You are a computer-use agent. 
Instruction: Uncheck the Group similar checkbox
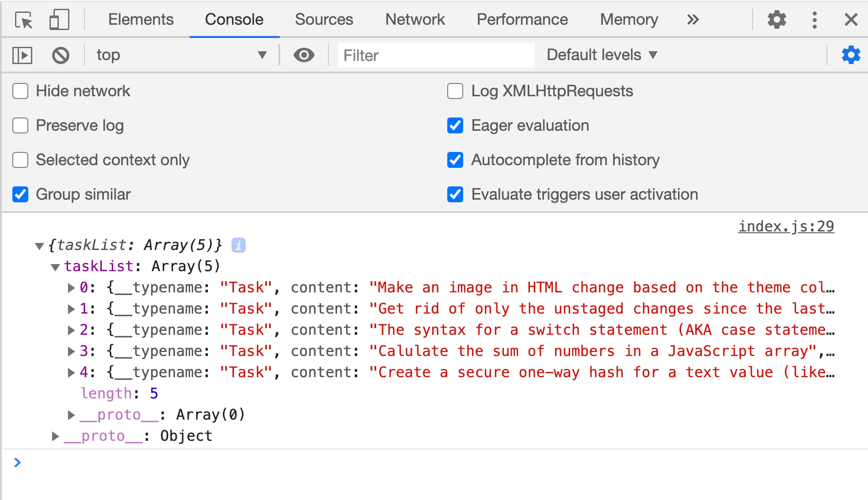tap(20, 194)
